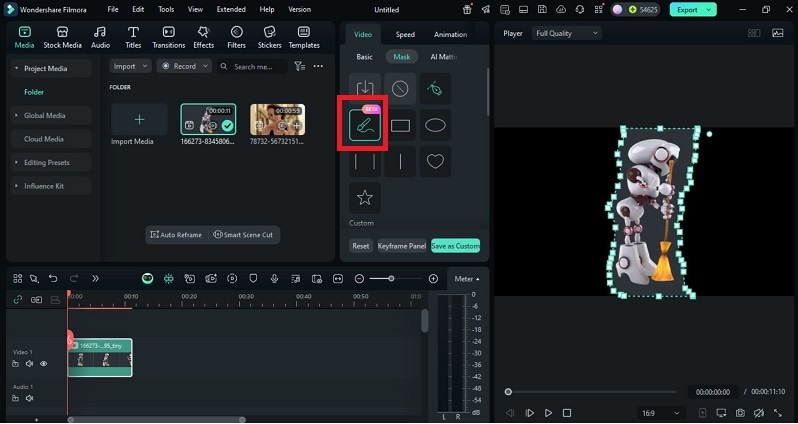Open the Transitions library
This screenshot has width=798, height=424.
click(x=168, y=38)
